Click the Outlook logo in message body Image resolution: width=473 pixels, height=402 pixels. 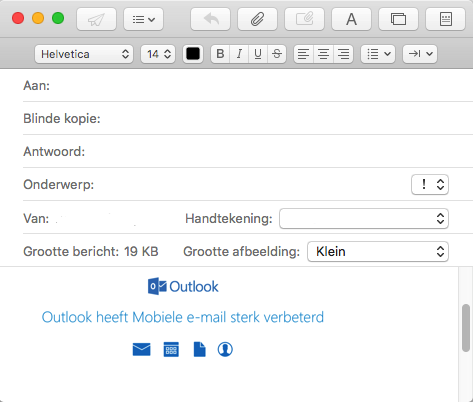click(x=183, y=286)
